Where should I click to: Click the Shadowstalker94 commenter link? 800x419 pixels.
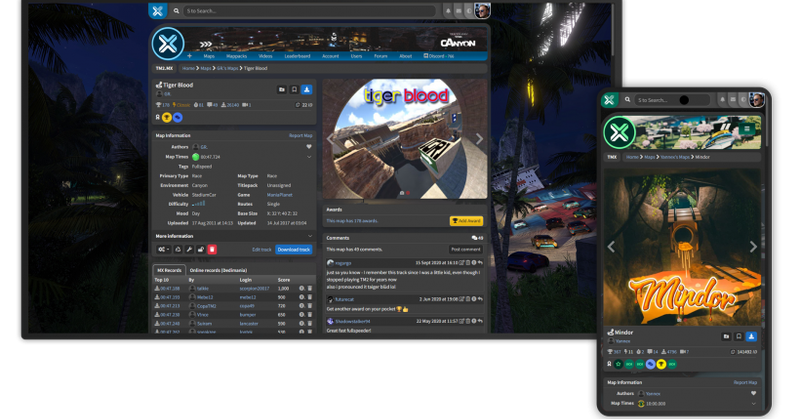[353, 322]
